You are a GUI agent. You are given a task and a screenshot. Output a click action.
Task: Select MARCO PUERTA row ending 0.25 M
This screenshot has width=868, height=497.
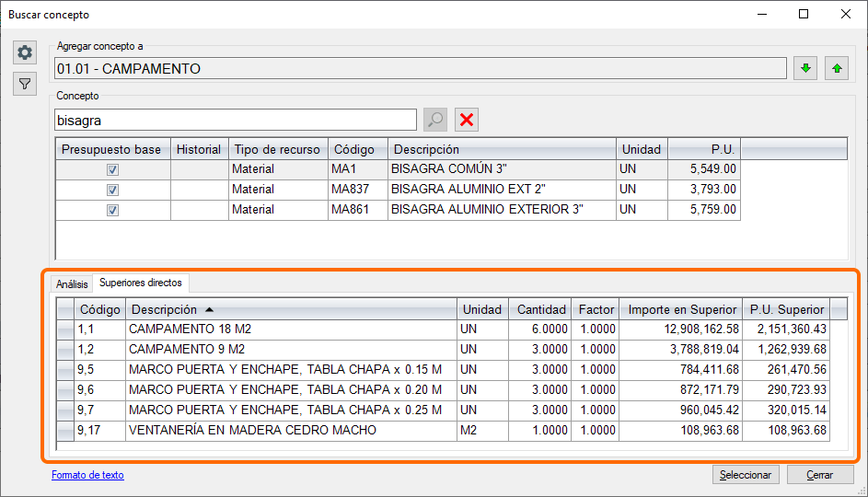[x=443, y=410]
